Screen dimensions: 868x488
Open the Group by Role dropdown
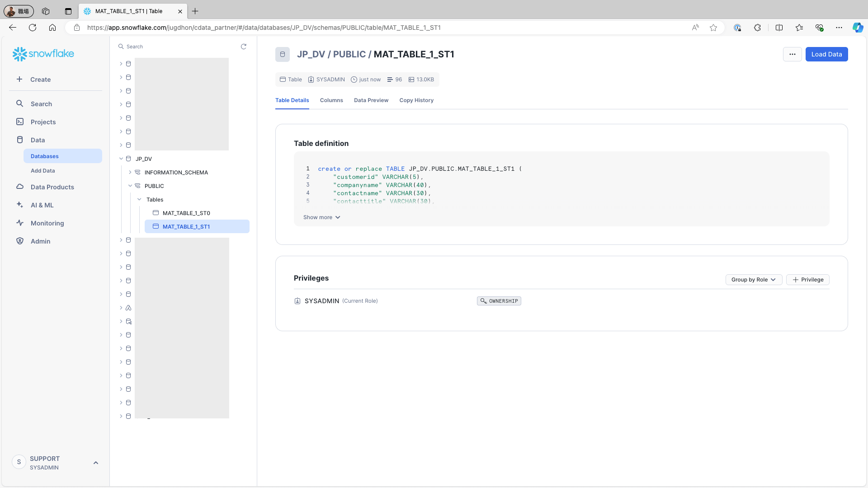pos(754,280)
